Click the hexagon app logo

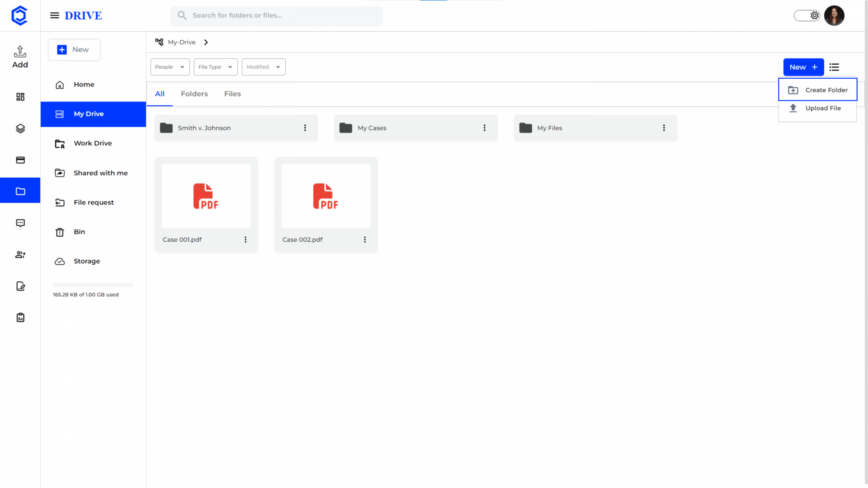tap(20, 15)
